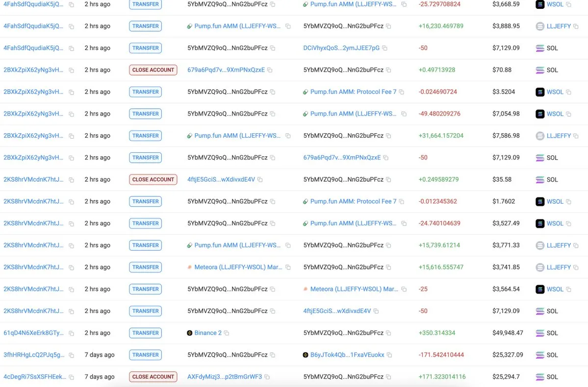Copy WSOL token address in the $3.5204 row
Screen dimensions: 588x387
(568, 92)
